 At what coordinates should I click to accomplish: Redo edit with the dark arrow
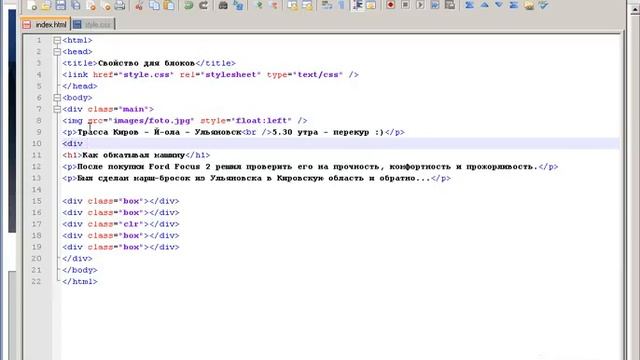tap(203, 5)
